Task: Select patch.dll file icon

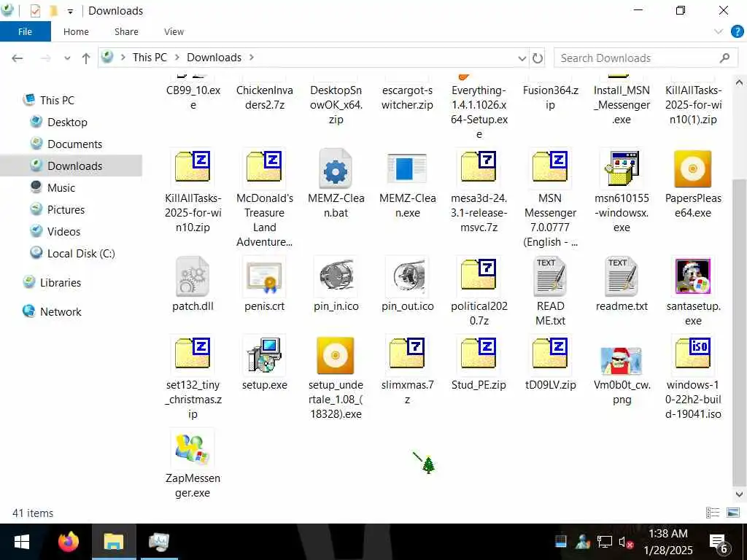Action: (x=193, y=276)
